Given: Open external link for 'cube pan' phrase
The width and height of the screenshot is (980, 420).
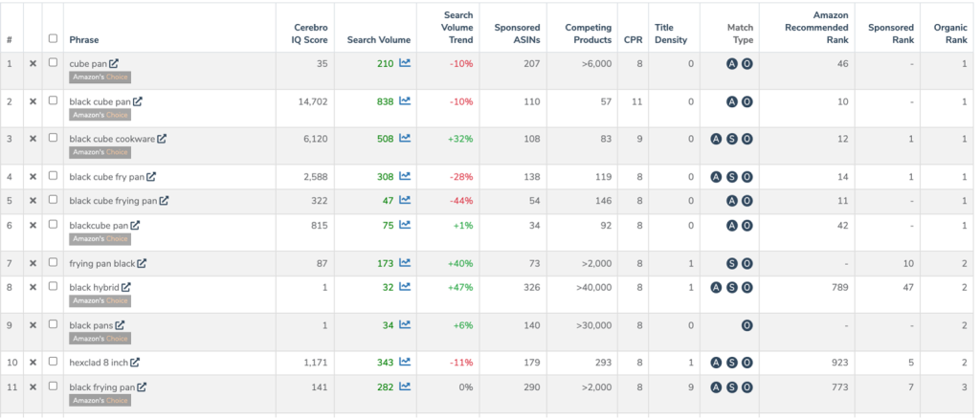Looking at the screenshot, I should click(115, 63).
